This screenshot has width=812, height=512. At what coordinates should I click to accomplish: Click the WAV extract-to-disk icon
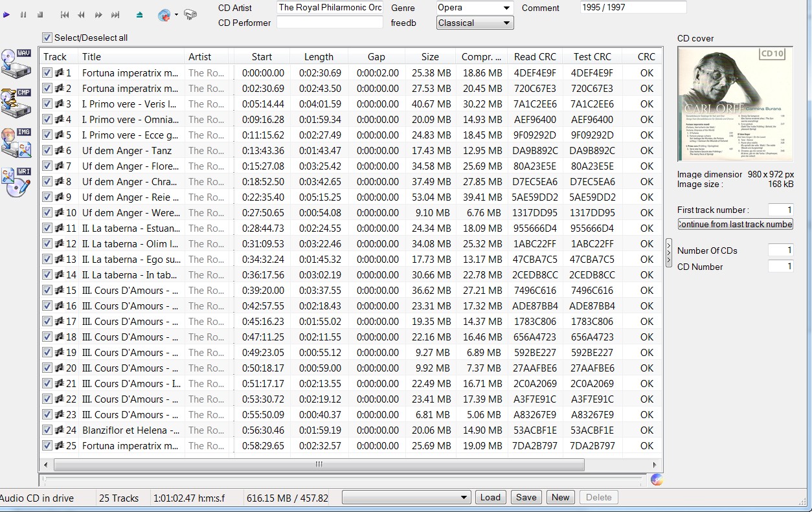(x=16, y=63)
